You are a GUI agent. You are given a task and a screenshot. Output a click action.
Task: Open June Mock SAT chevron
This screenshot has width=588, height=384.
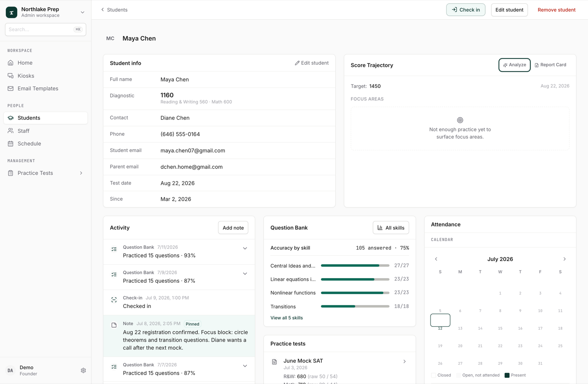click(404, 361)
